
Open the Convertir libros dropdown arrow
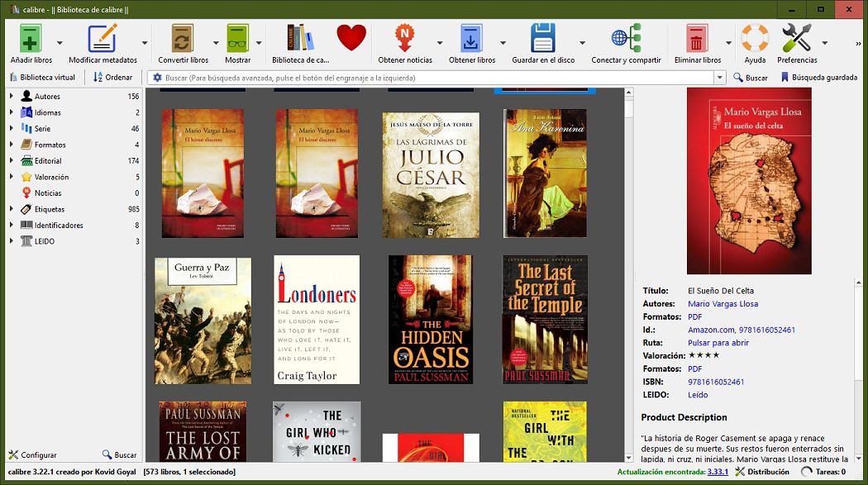[x=216, y=43]
